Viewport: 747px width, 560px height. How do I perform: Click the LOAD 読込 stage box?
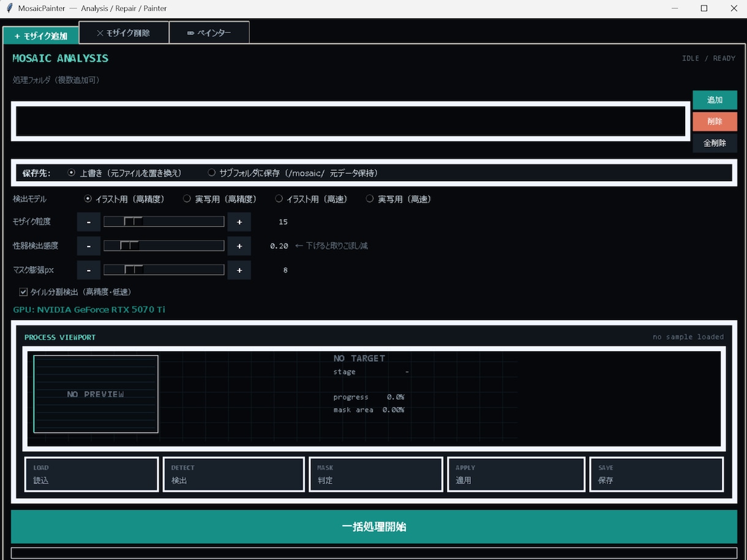pos(92,474)
